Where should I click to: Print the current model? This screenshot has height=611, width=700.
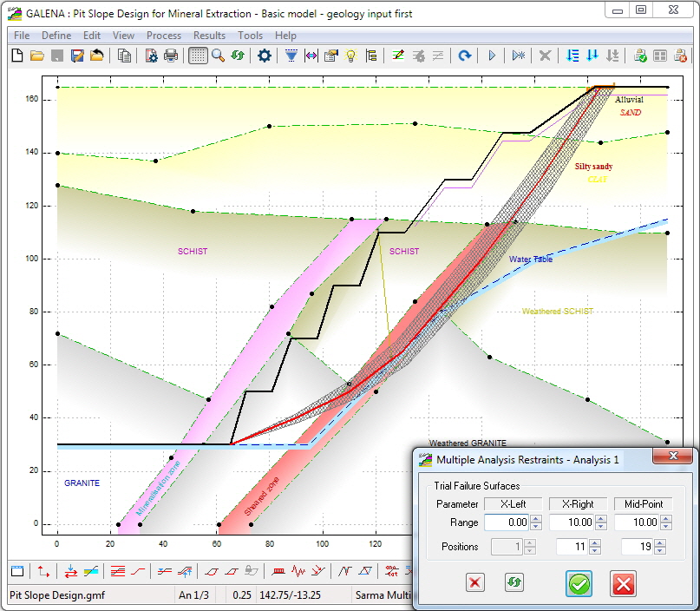tap(169, 56)
